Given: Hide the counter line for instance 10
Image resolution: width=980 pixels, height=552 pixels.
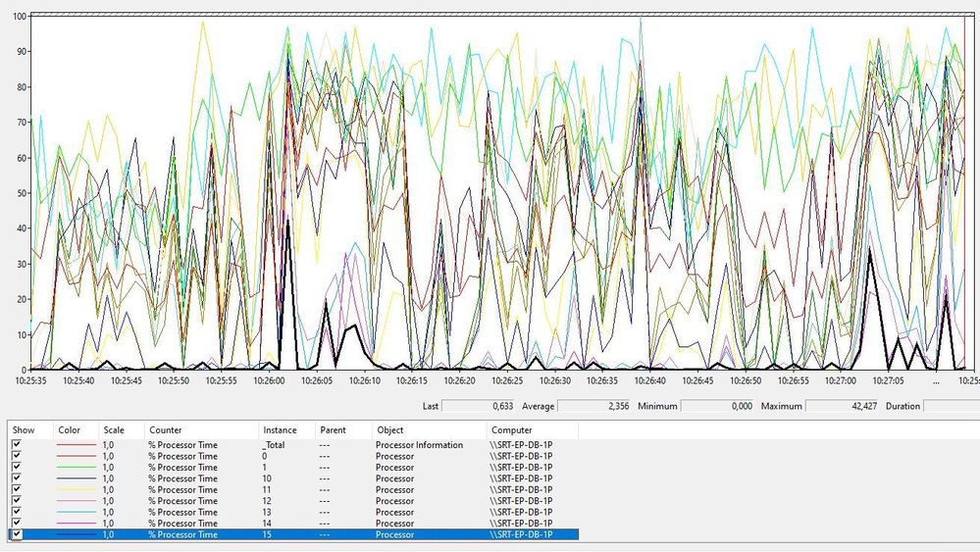Looking at the screenshot, I should pos(17,478).
